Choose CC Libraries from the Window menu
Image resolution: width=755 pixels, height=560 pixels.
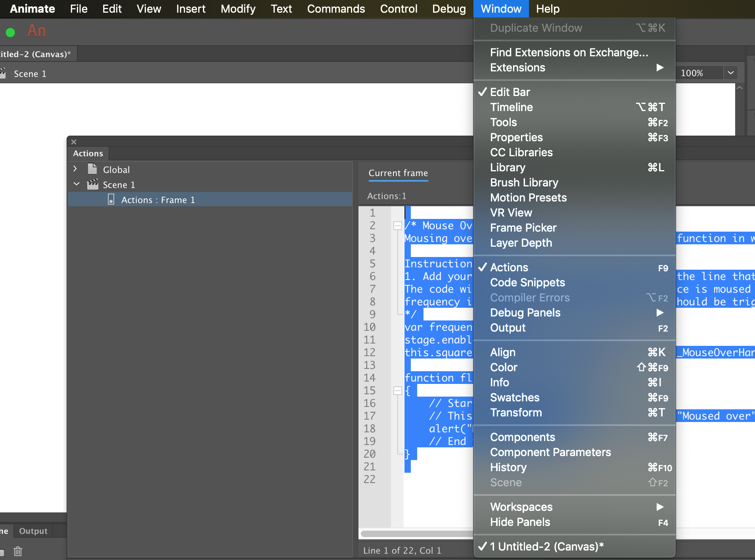coord(575,152)
